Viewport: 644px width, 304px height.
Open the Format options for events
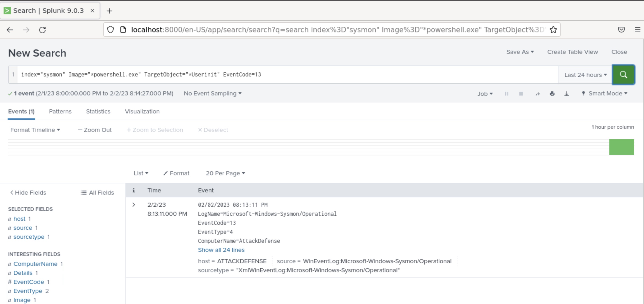pyautogui.click(x=176, y=173)
